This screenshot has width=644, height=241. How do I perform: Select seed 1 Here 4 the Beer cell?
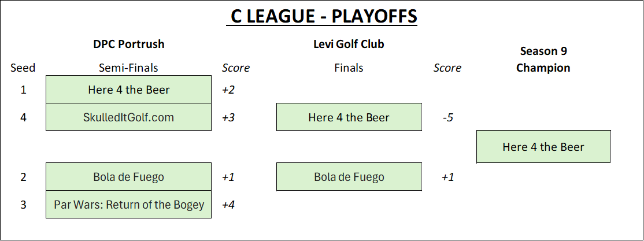pyautogui.click(x=129, y=90)
